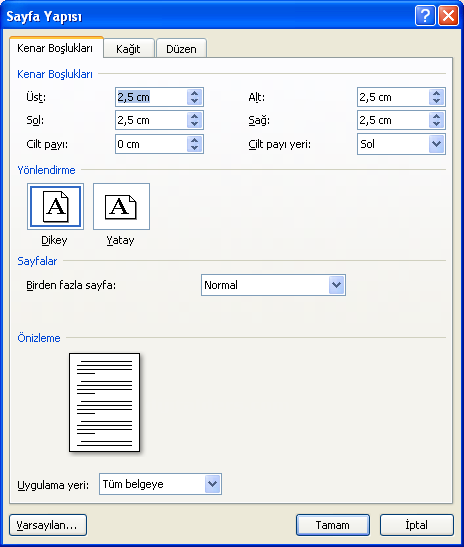Switch to the Düzen tab
The height and width of the screenshot is (547, 464).
pos(181,48)
